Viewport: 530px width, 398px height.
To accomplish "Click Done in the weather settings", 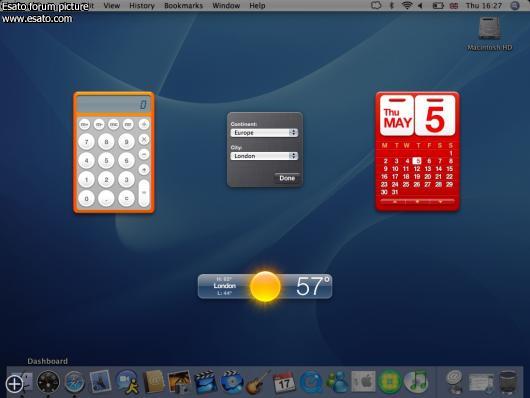I will [x=287, y=178].
